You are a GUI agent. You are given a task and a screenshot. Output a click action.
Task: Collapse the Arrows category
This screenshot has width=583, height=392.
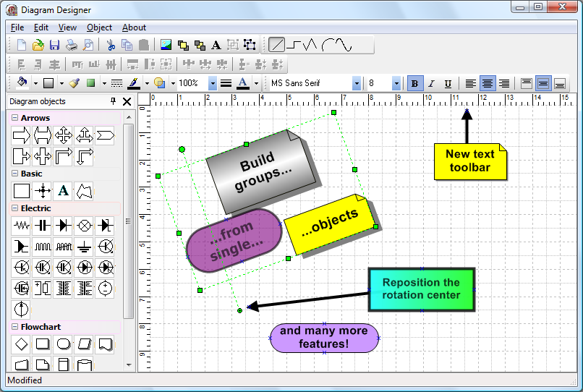coord(15,118)
